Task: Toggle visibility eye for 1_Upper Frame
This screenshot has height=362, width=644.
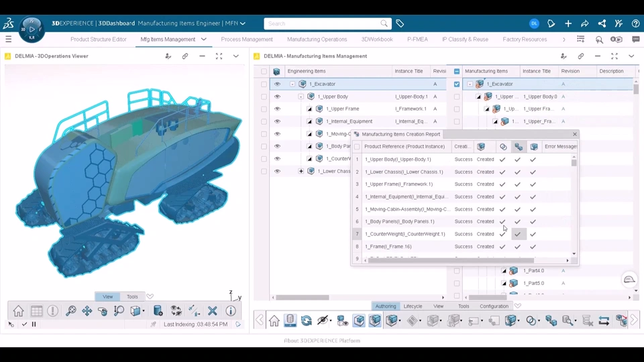Action: pyautogui.click(x=277, y=109)
